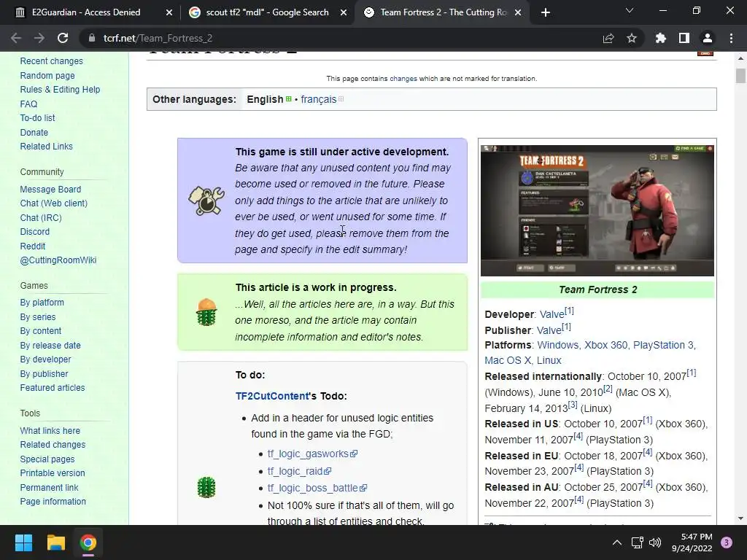Viewport: 747px width, 560px height.
Task: Open What links here tool
Action: (x=50, y=430)
